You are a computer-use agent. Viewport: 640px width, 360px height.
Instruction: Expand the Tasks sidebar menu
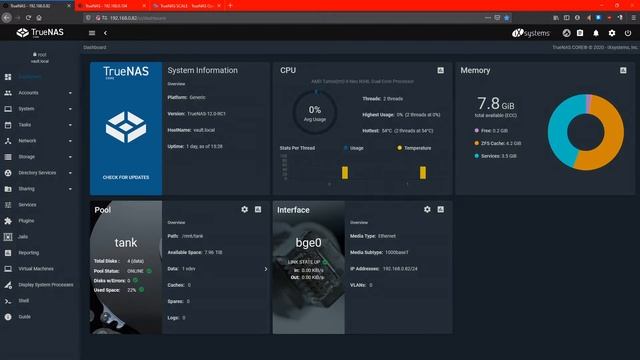[x=40, y=124]
